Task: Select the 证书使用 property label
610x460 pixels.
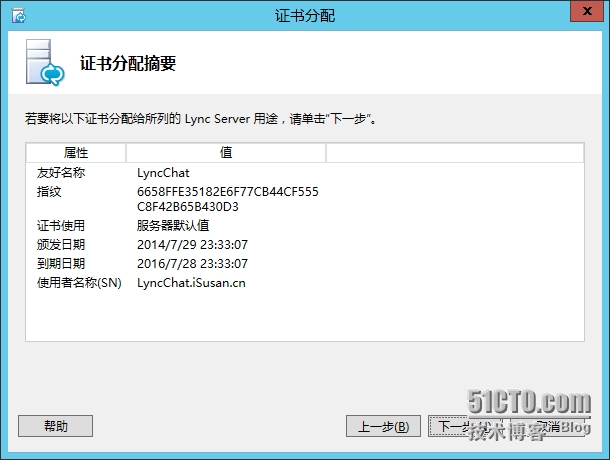Action: 61,225
